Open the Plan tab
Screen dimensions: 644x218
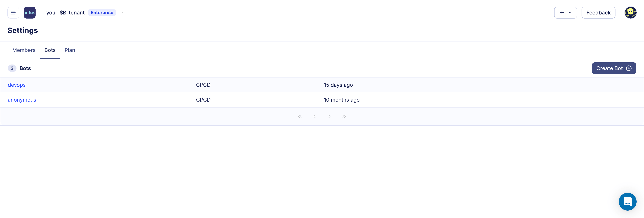(69, 50)
